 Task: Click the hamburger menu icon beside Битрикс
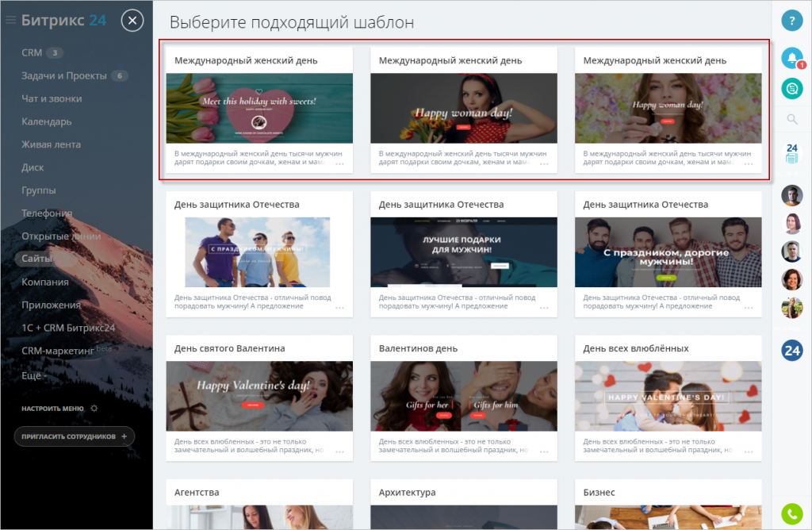tap(10, 20)
